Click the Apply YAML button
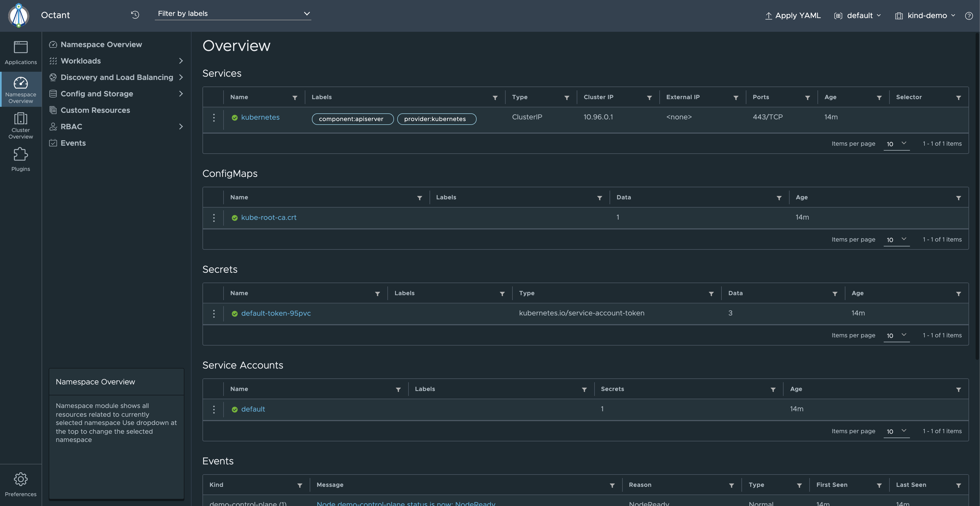This screenshot has width=980, height=506. [x=793, y=16]
